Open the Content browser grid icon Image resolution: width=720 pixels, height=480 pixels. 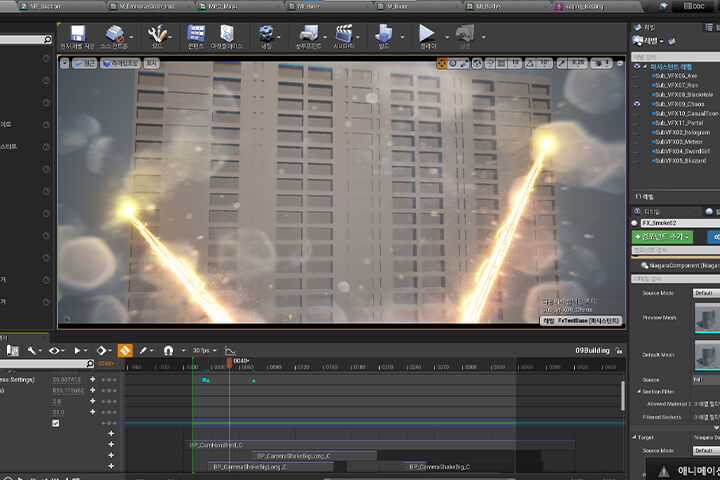(196, 34)
